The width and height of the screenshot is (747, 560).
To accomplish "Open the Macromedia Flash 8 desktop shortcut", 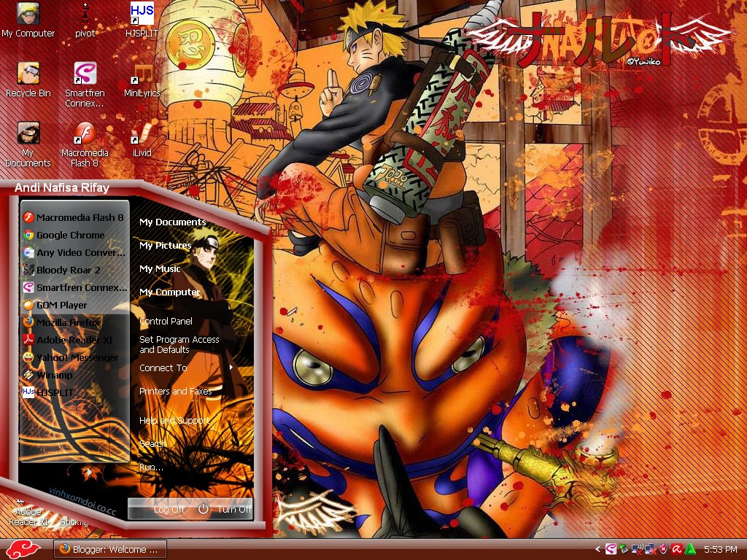I will (85, 145).
